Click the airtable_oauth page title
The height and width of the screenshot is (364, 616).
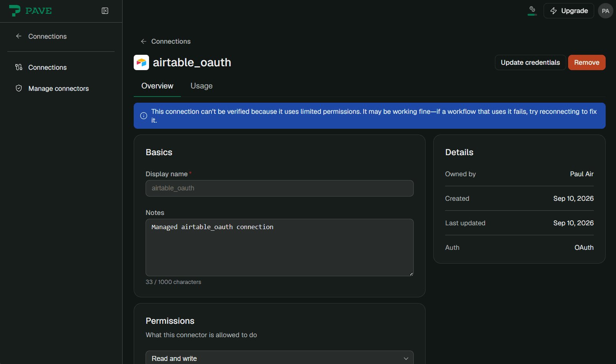[192, 62]
